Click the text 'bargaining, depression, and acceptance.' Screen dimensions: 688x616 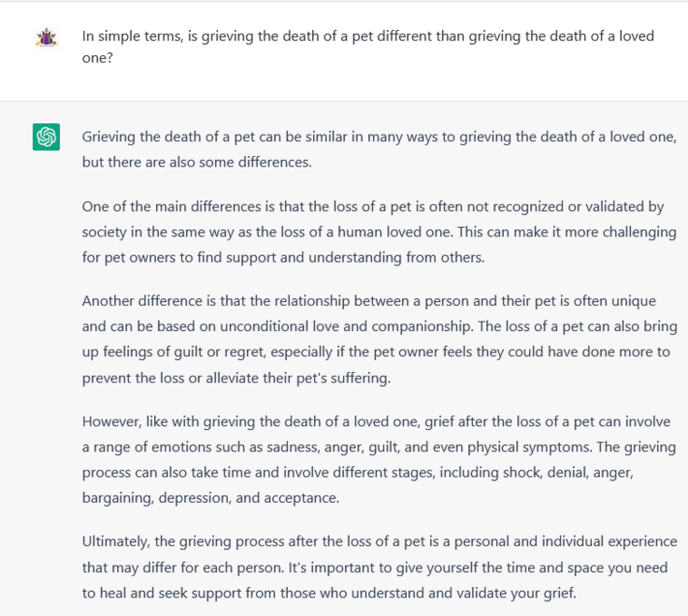point(210,498)
